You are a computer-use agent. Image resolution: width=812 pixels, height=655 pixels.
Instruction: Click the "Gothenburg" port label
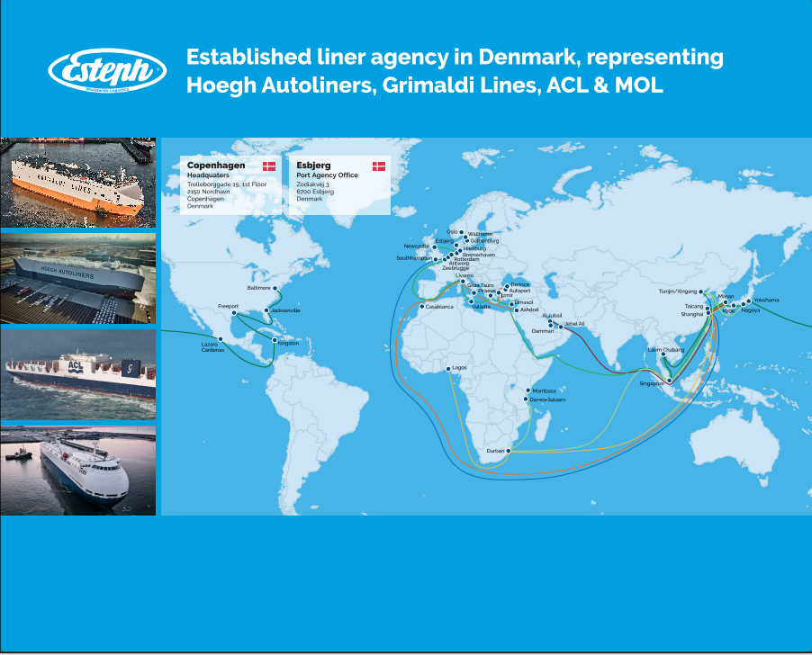484,240
